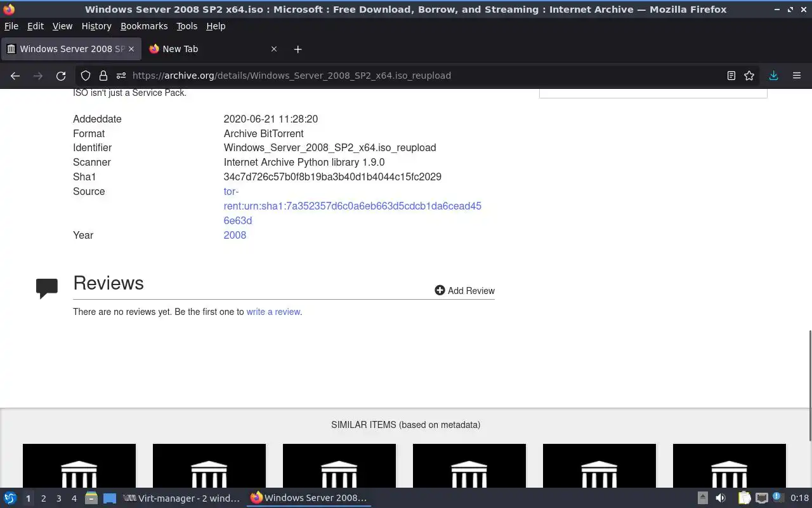This screenshot has height=508, width=812.
Task: Click the blue desktop icon in taskbar
Action: tap(110, 498)
